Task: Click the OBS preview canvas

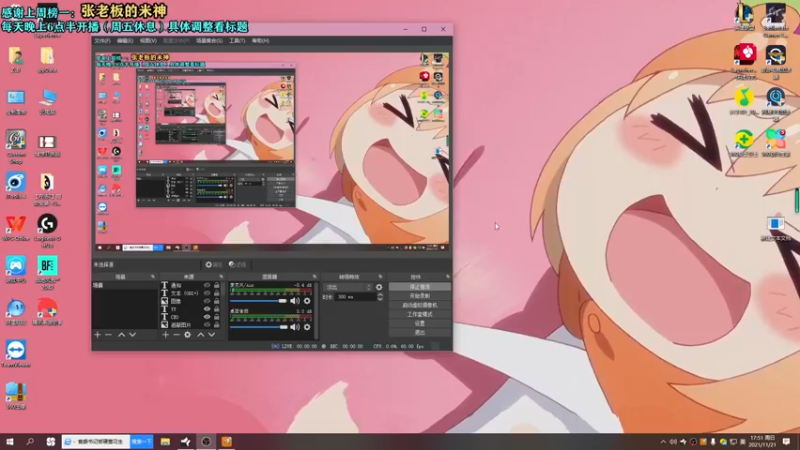Action: [272, 152]
